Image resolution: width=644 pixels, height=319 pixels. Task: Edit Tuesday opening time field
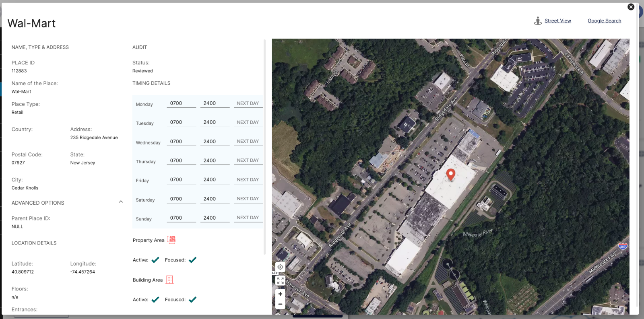click(x=182, y=122)
